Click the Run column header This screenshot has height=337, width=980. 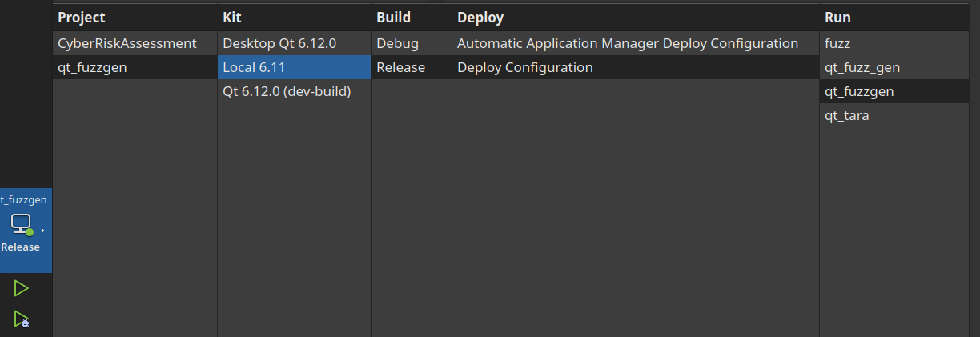coord(837,17)
